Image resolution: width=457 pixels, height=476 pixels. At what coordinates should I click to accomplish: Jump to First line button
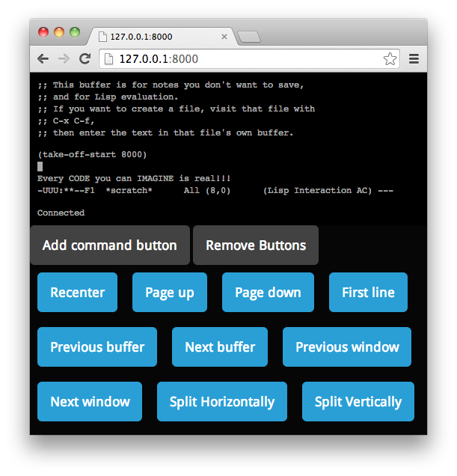368,293
